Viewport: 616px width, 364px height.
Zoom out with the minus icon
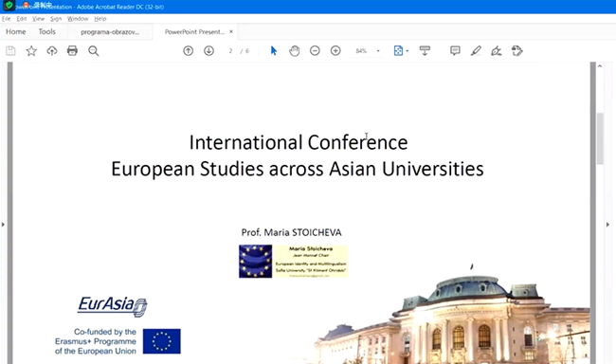pos(315,50)
